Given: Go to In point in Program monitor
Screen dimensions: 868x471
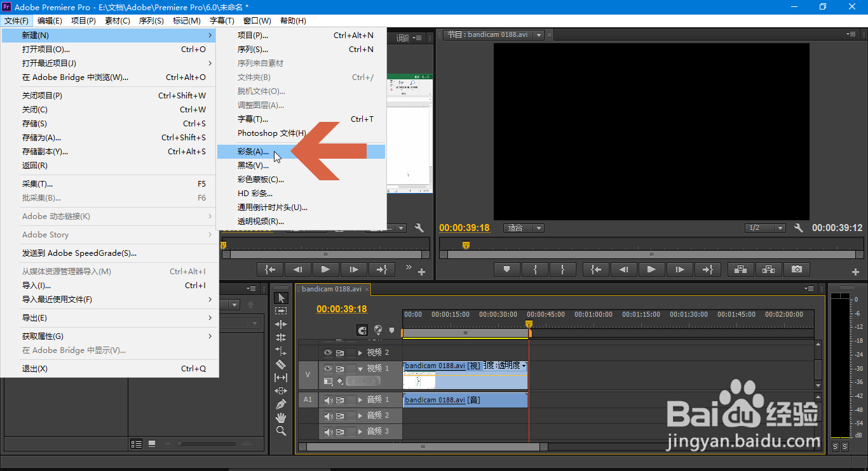Looking at the screenshot, I should (596, 269).
